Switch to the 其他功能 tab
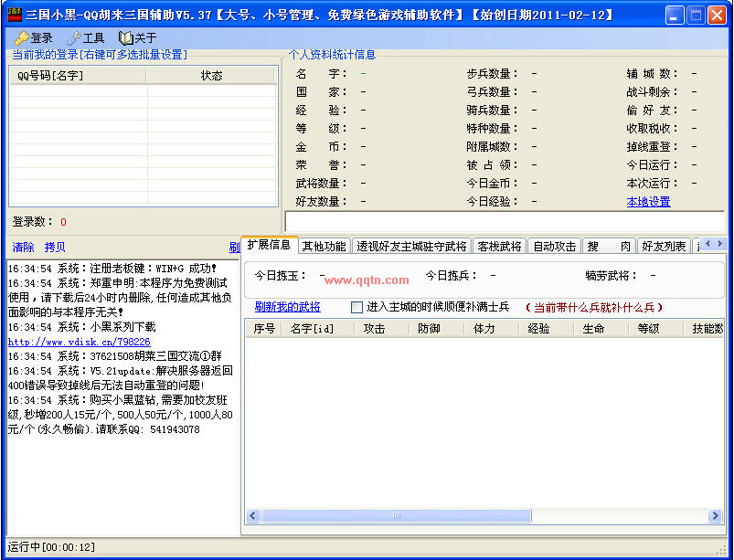734x560 pixels. [x=324, y=246]
